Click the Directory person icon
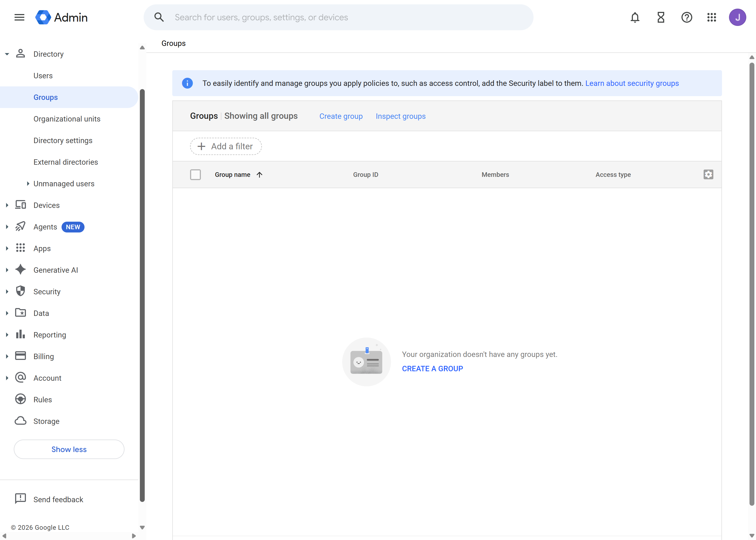The width and height of the screenshot is (756, 540). tap(21, 53)
